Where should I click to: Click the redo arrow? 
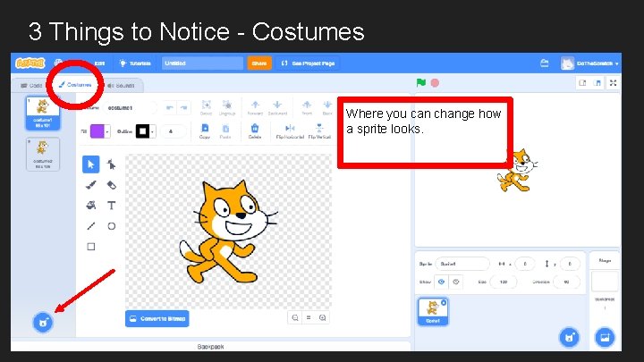183,108
